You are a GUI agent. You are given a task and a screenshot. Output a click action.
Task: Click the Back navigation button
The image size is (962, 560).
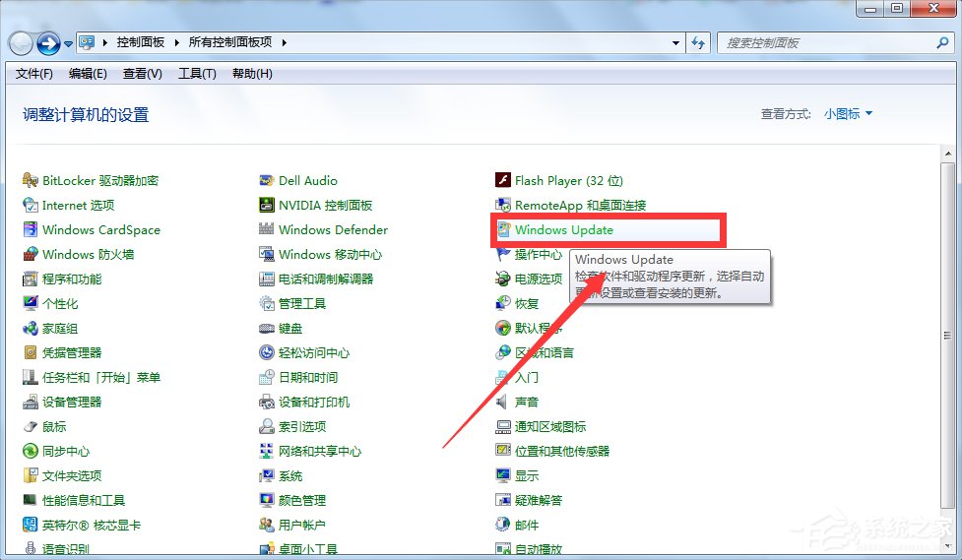(x=21, y=43)
